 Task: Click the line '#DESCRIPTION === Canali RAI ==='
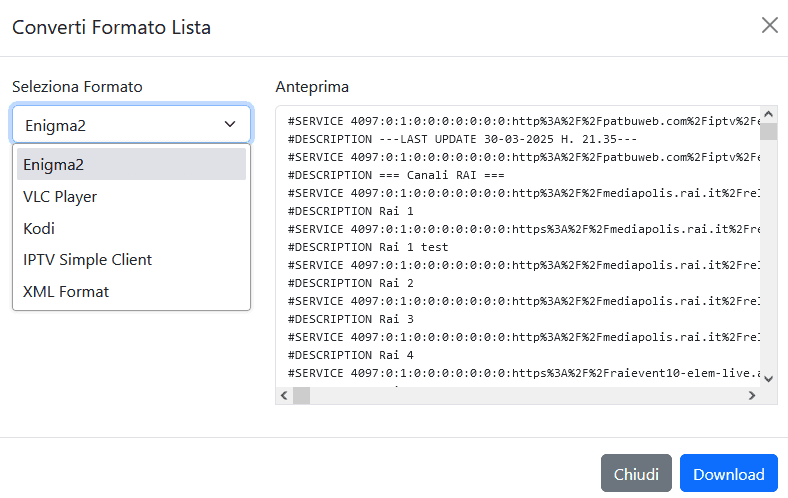point(396,175)
